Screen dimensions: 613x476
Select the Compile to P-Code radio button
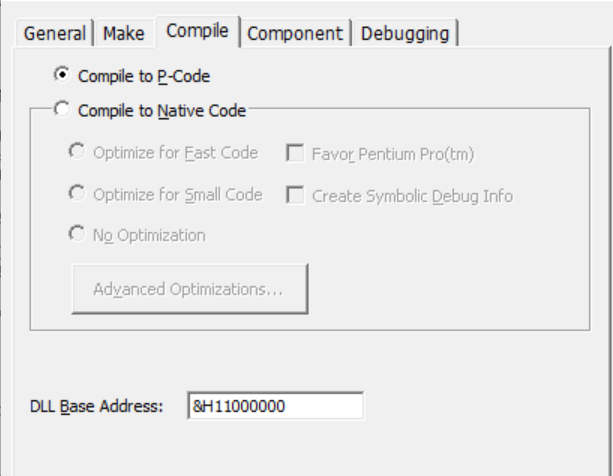click(63, 75)
